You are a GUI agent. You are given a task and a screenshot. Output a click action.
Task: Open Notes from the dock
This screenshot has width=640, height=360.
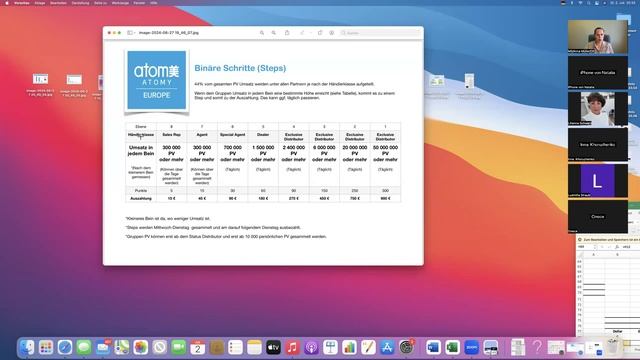254,347
